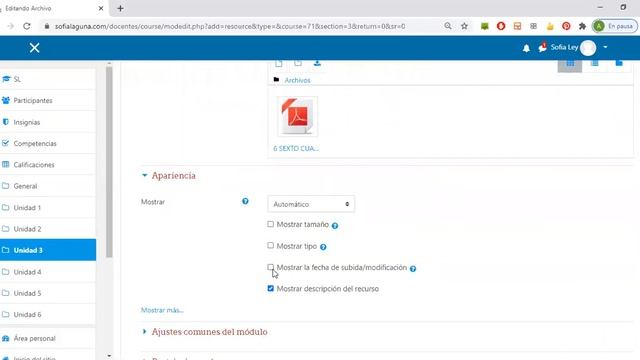Click the green extension icon
Image resolution: width=640 pixels, height=360 pixels.
(x=484, y=26)
